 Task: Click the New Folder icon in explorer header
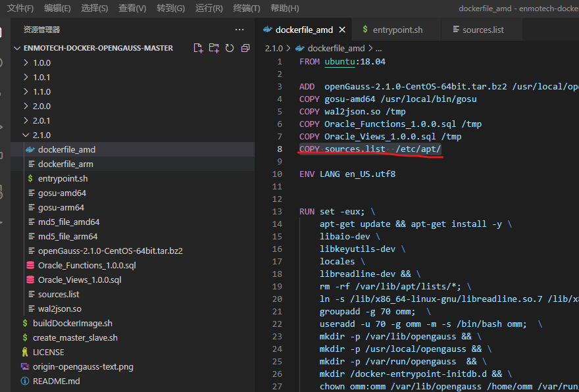214,48
